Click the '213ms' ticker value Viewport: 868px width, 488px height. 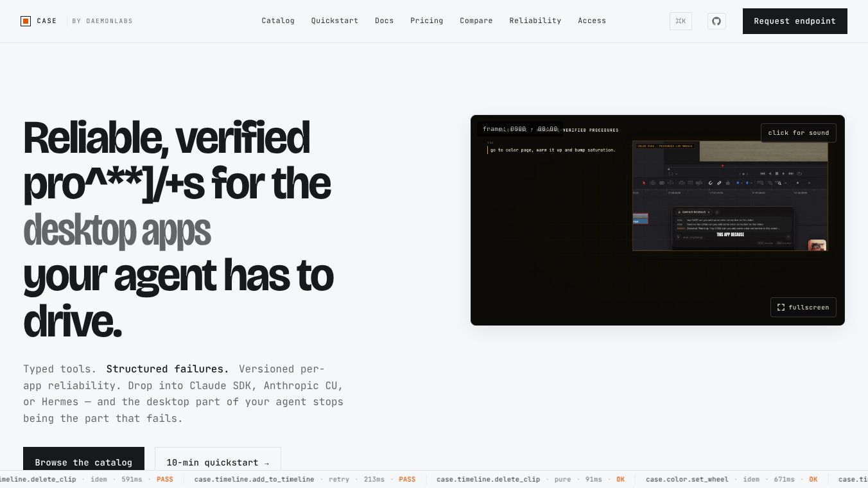[374, 480]
